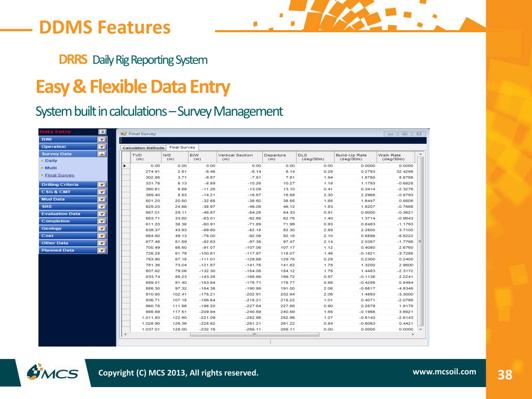Click the Mud Data menu header
Viewport: 532px width, 399px height.
coord(73,199)
